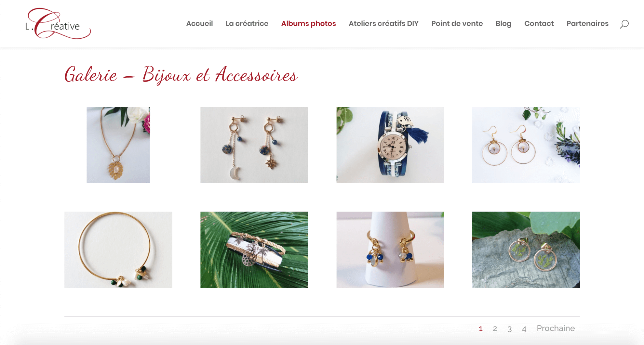The image size is (644, 345).
Task: Click Prochaine pagination link
Action: pyautogui.click(x=556, y=328)
